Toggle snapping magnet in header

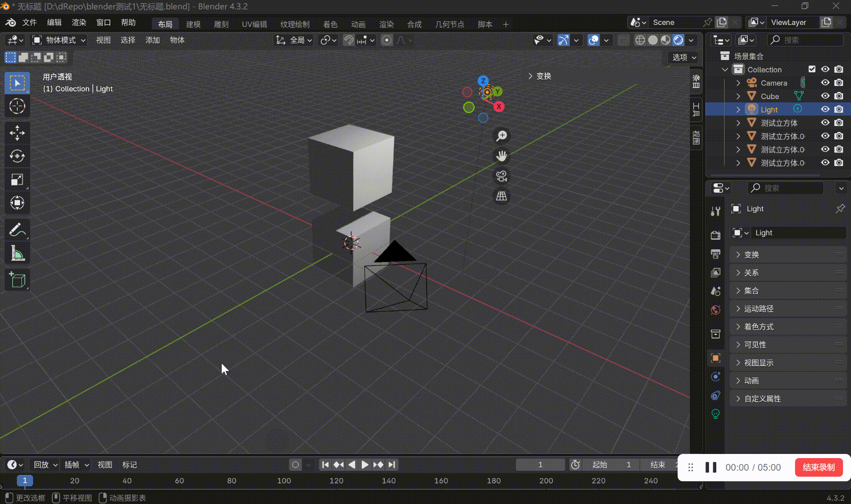349,40
